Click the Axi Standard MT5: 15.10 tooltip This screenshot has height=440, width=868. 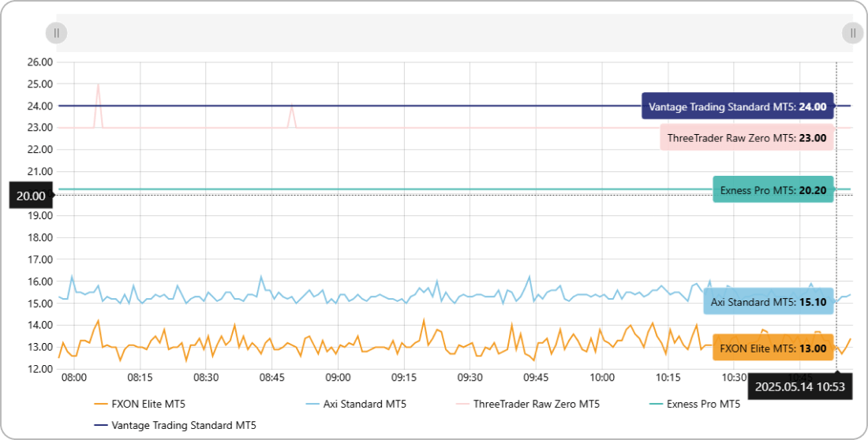click(769, 302)
